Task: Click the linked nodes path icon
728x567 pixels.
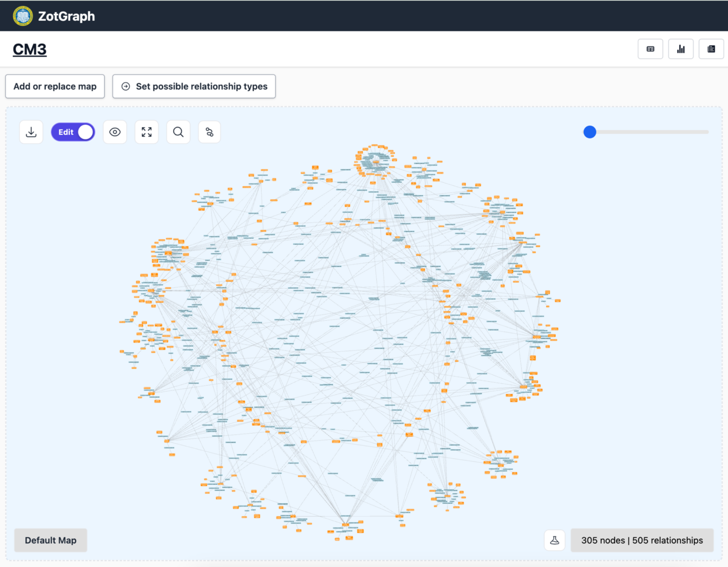Action: (x=210, y=132)
